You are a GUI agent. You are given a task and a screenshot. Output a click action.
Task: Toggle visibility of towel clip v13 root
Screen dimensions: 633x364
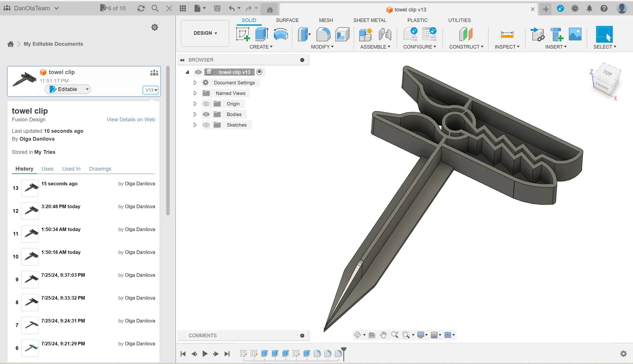pyautogui.click(x=198, y=72)
